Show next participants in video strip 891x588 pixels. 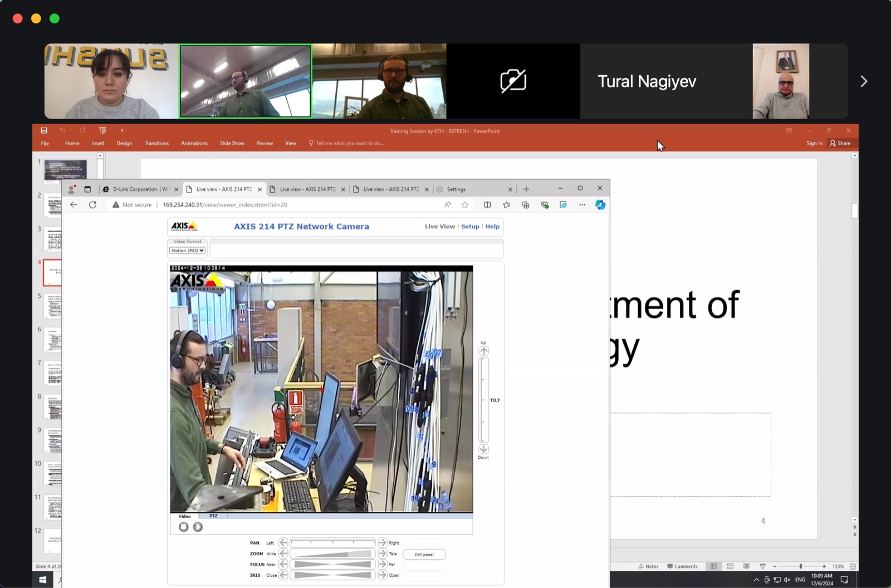pos(864,81)
